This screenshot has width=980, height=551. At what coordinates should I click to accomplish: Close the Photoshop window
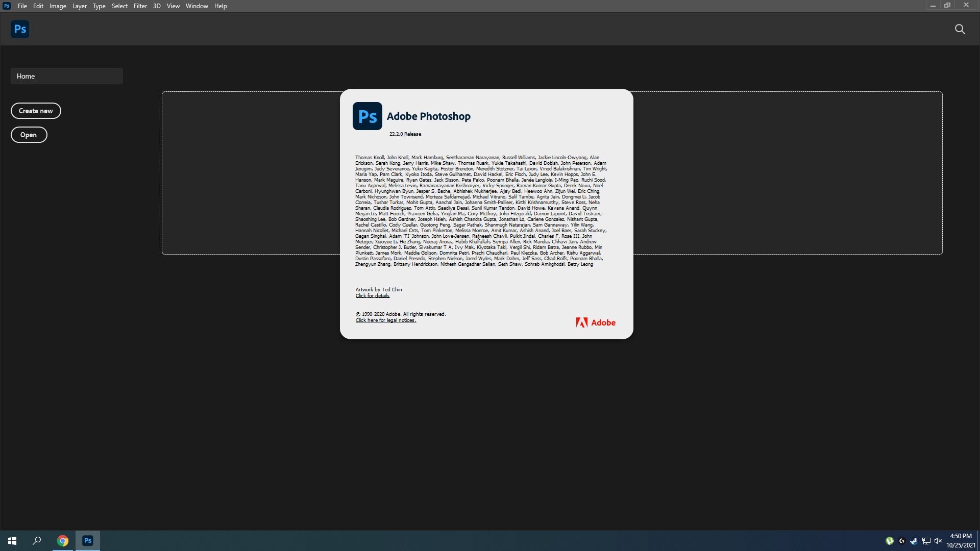(x=966, y=6)
